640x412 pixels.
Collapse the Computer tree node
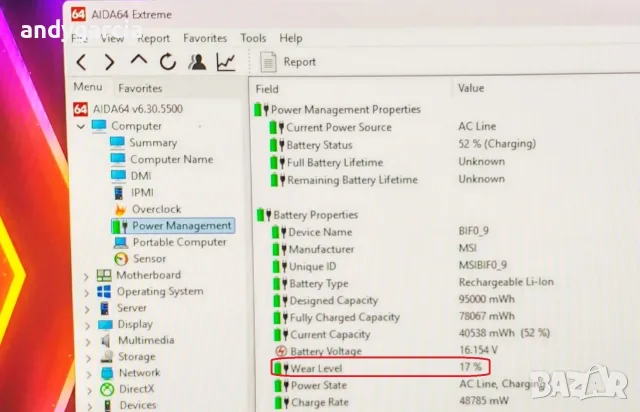click(x=80, y=127)
